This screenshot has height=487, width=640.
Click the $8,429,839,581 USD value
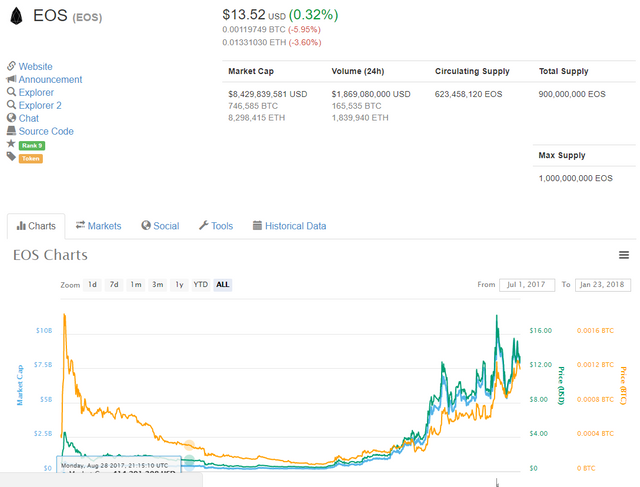pyautogui.click(x=268, y=94)
